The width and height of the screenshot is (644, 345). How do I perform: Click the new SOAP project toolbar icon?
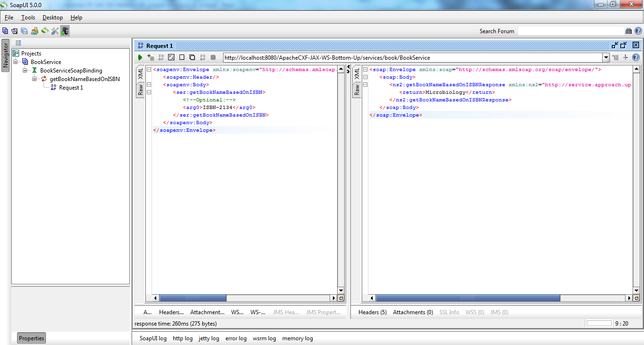pyautogui.click(x=5, y=31)
